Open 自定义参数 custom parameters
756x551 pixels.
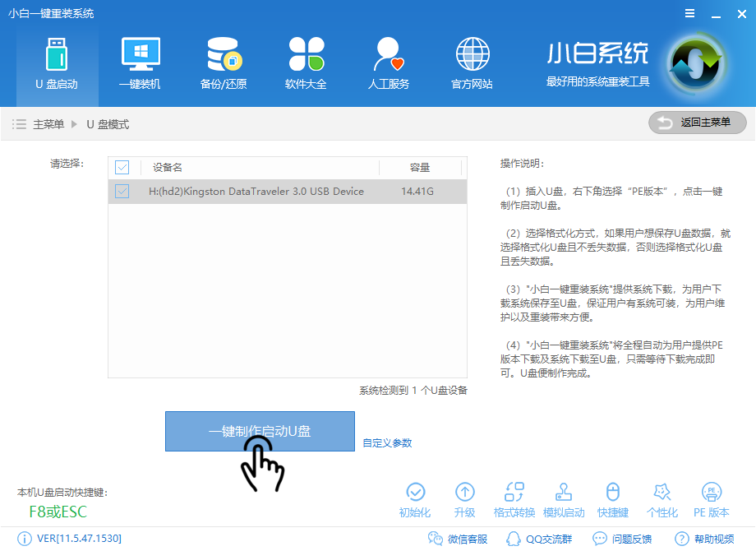pos(386,443)
